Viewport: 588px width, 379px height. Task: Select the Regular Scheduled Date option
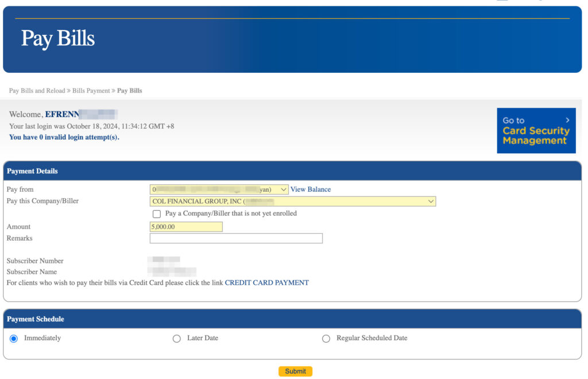coord(326,338)
